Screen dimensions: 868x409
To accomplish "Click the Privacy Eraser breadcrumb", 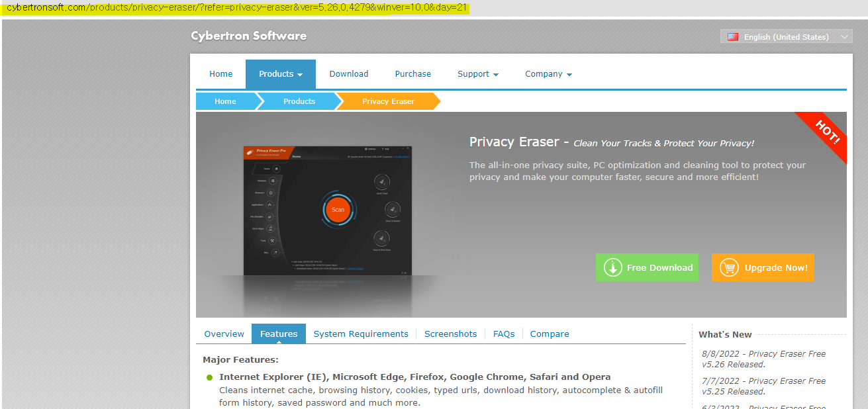I will [388, 101].
